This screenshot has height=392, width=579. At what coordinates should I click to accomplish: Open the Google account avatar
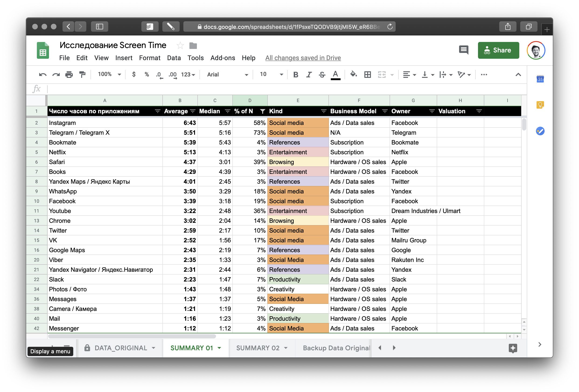(x=536, y=50)
